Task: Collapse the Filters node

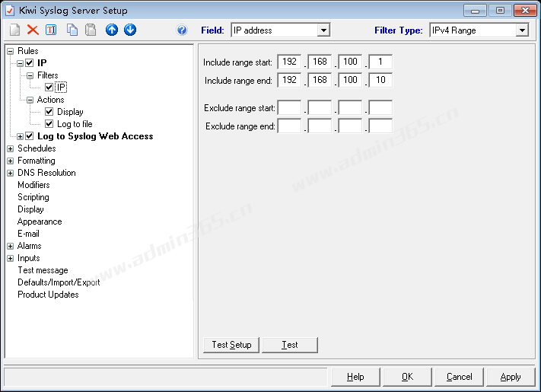Action: tap(30, 75)
